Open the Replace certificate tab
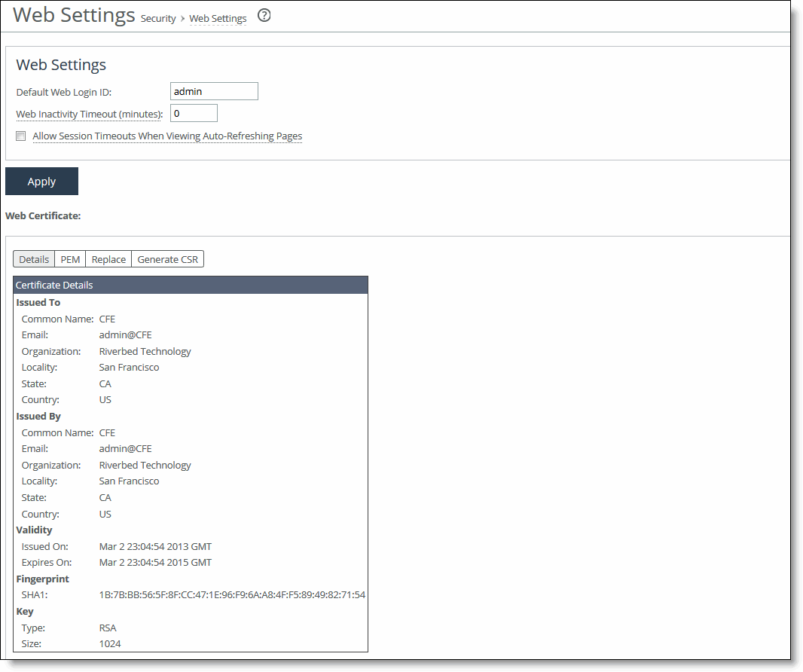This screenshot has height=672, width=803. (x=108, y=258)
